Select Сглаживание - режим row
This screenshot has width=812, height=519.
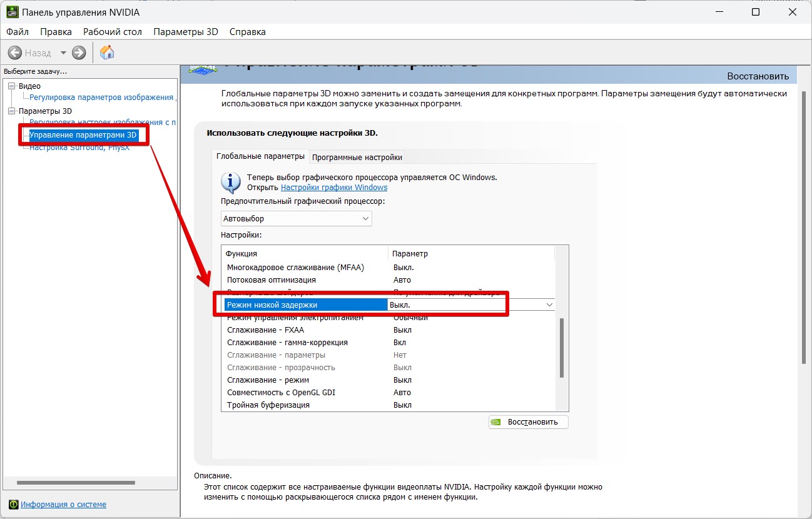(x=388, y=380)
